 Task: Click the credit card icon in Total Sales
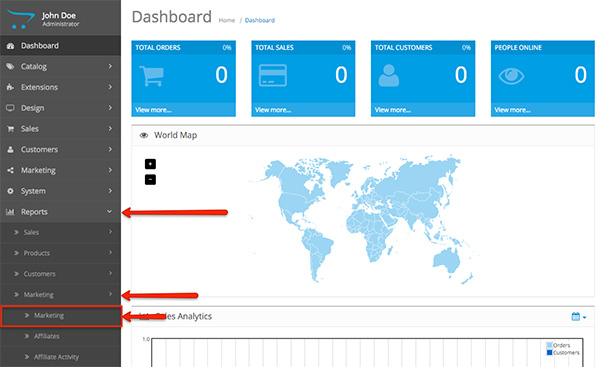click(x=272, y=75)
